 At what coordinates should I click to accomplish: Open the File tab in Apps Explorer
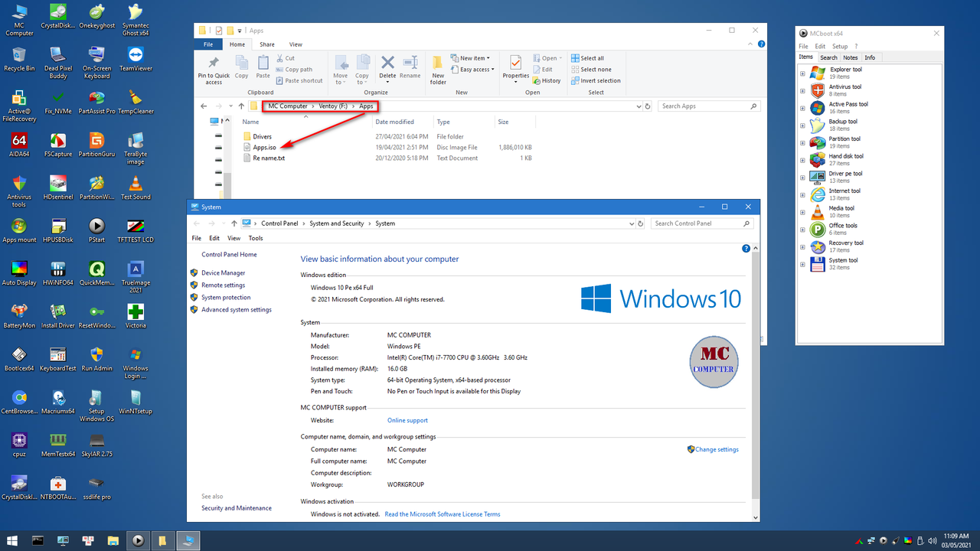click(208, 44)
